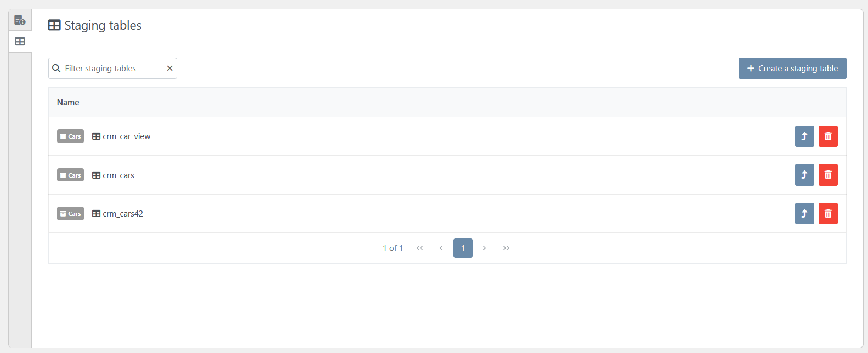Viewport: 868px width, 353px height.
Task: Go to the first page of results
Action: 420,248
